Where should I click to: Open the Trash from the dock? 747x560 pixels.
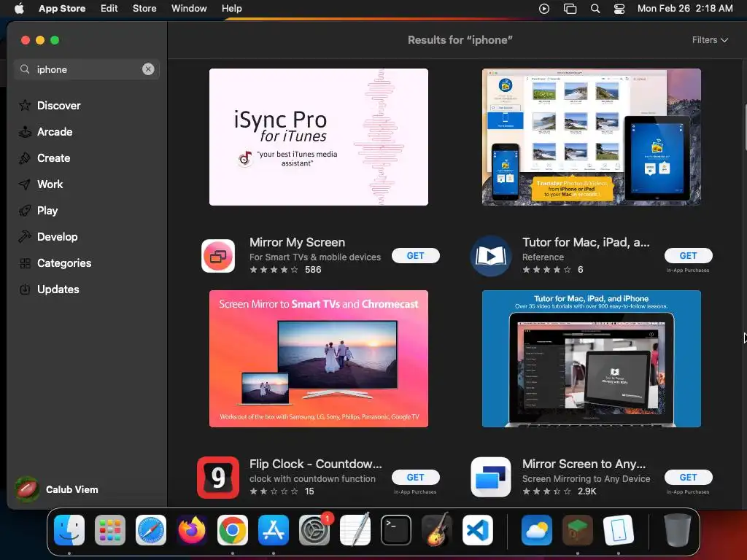tap(678, 530)
